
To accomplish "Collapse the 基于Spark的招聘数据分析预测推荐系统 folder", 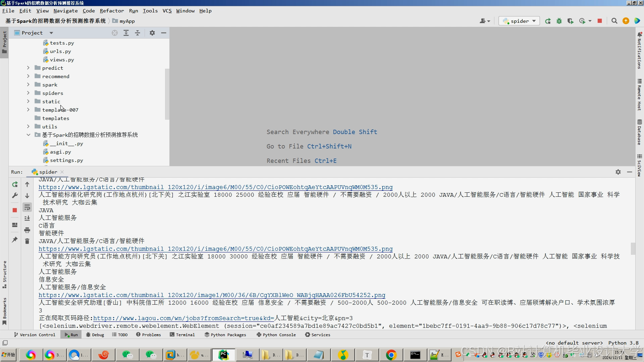I will click(29, 134).
